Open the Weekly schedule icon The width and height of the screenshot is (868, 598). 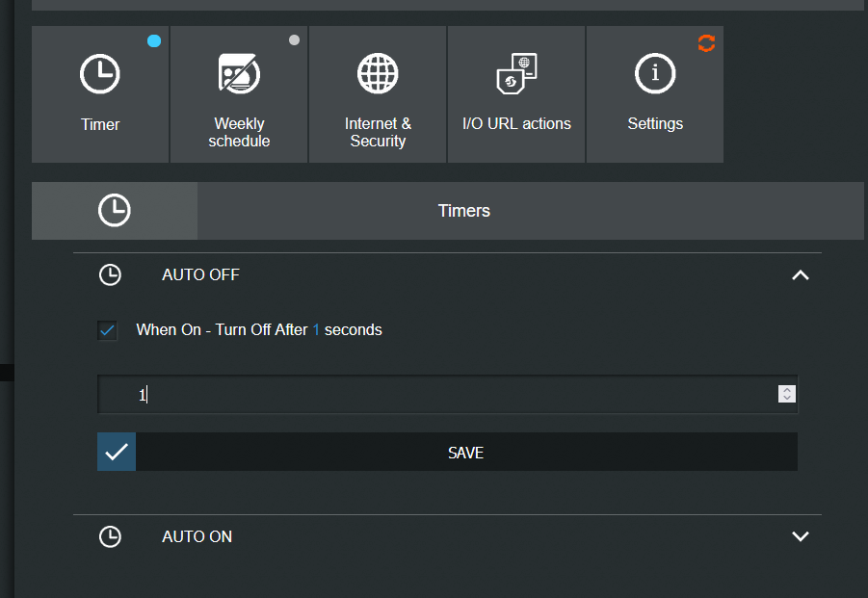click(239, 73)
